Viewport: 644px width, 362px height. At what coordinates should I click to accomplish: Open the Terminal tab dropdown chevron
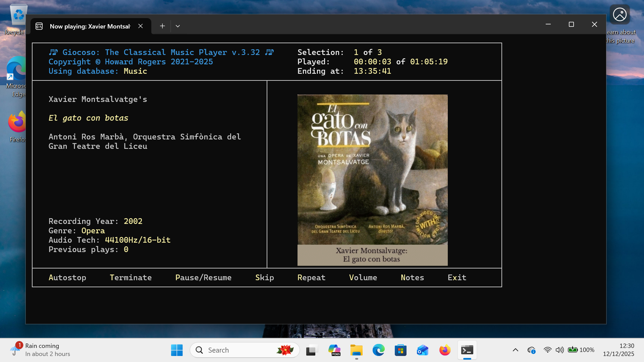coord(178,26)
